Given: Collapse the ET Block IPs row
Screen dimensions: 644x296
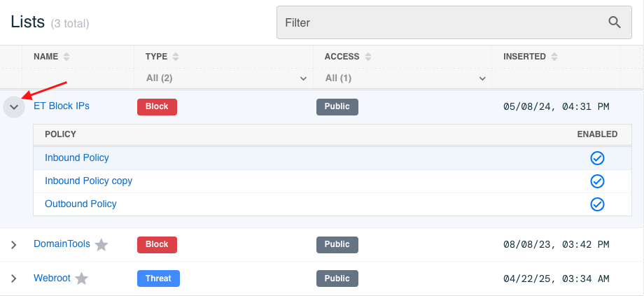Looking at the screenshot, I should [14, 107].
